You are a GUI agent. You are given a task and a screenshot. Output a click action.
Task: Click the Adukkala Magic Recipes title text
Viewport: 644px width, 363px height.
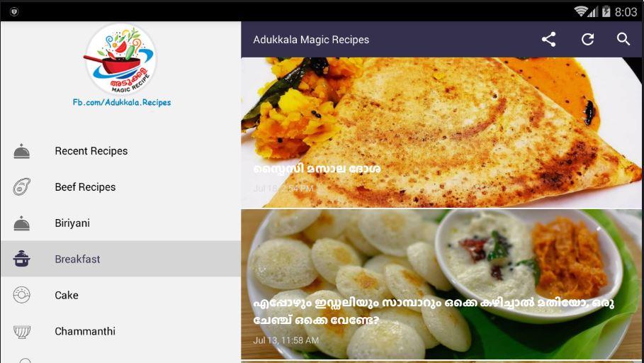pos(311,40)
